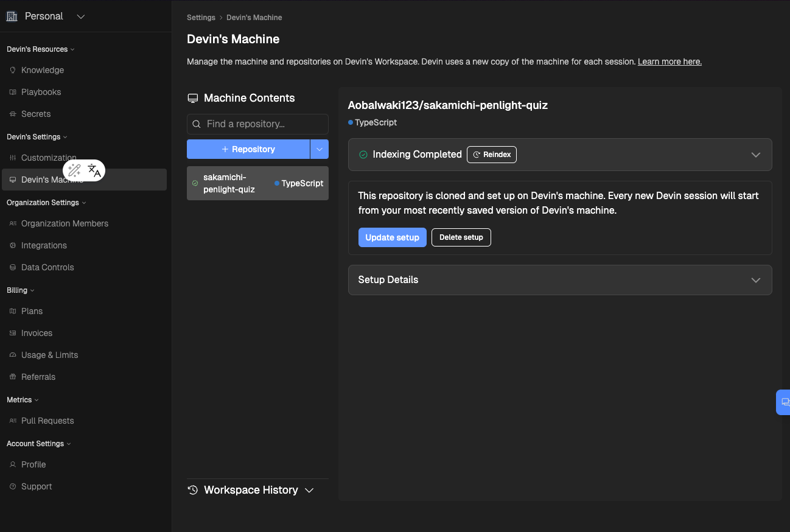Go to Usage & Limits
790x532 pixels.
pyautogui.click(x=49, y=355)
